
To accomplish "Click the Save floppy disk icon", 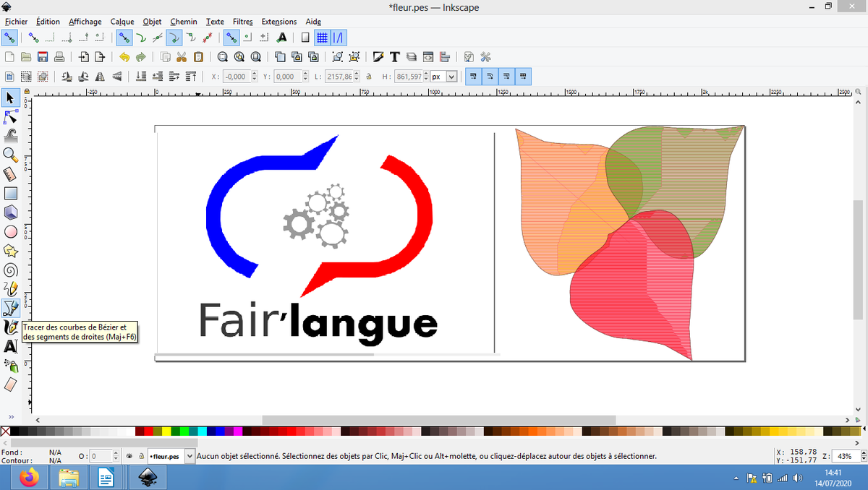I will pyautogui.click(x=43, y=57).
